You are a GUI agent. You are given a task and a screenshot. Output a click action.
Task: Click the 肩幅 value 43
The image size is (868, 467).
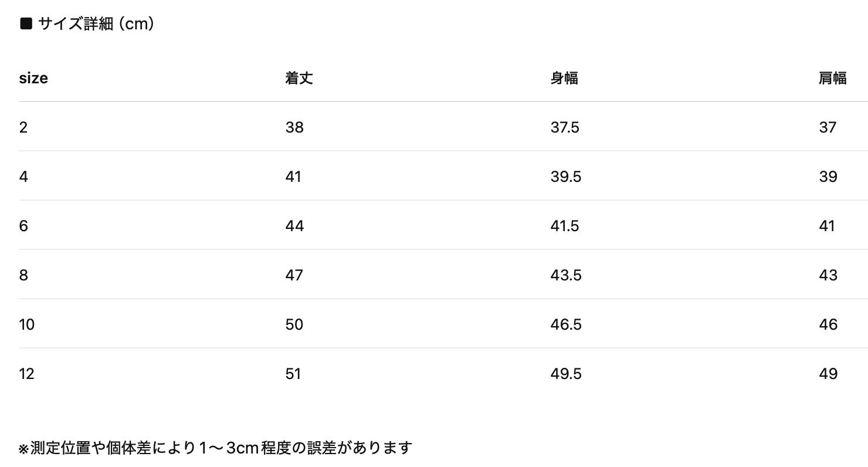828,275
